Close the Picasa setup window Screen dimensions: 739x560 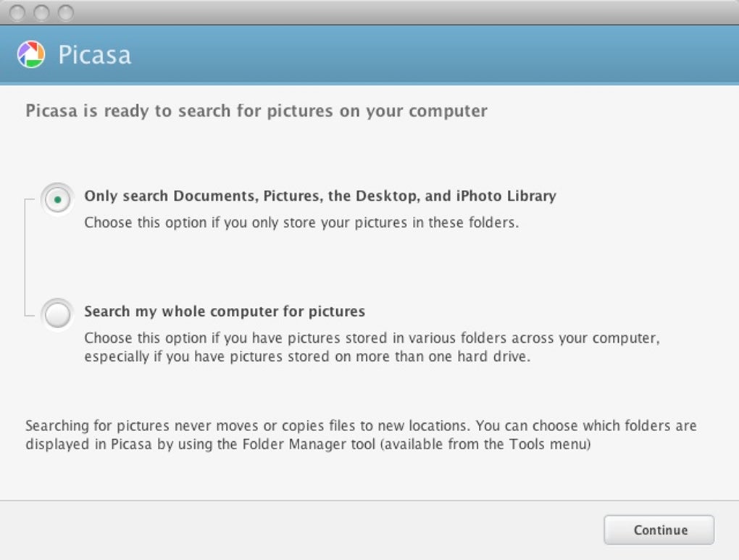point(18,12)
